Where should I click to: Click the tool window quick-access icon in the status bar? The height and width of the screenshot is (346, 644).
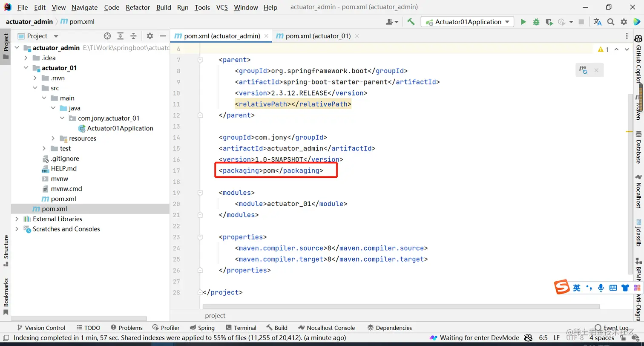(x=6, y=338)
